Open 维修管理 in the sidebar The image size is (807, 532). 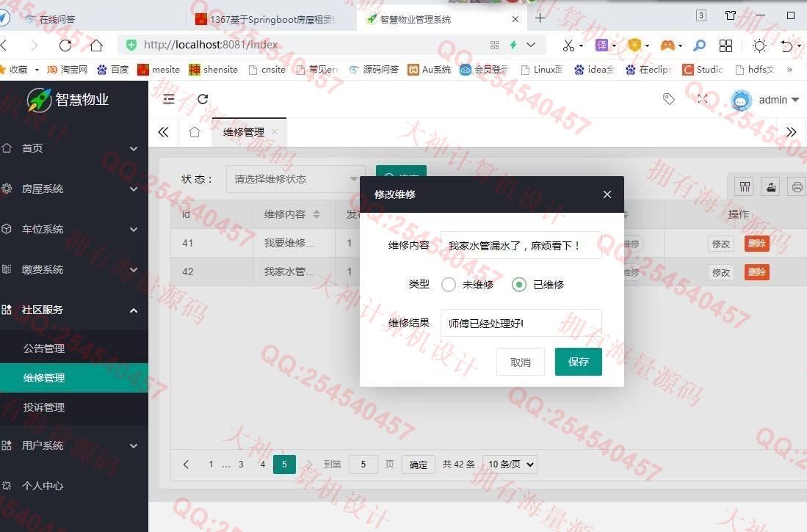point(74,378)
